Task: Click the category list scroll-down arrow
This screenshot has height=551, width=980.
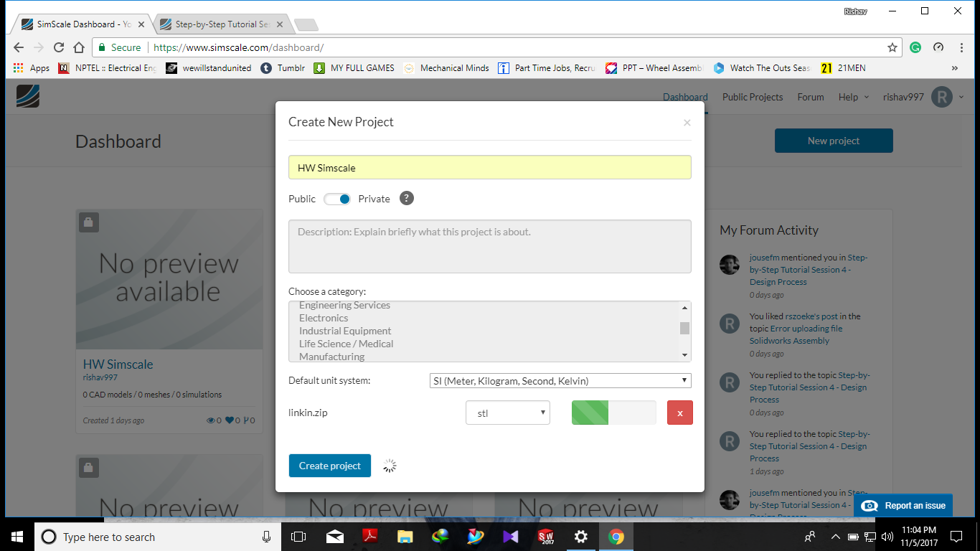Action: 685,355
